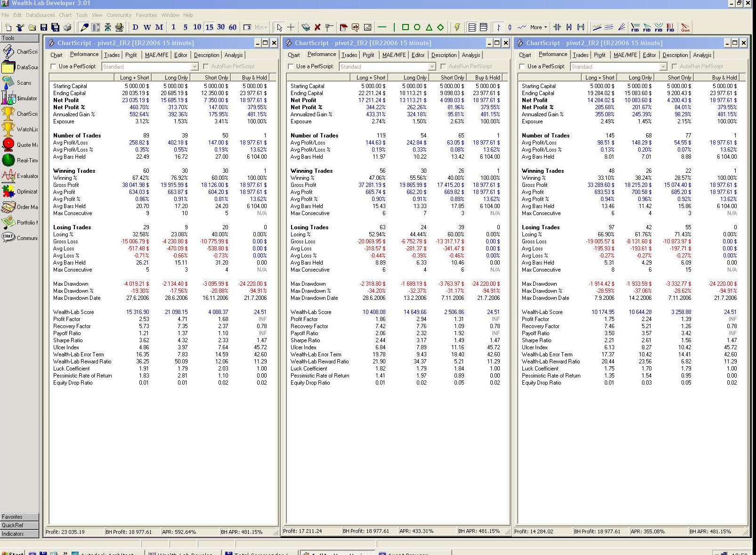Open the DataSources menu
This screenshot has width=756, height=555.
click(40, 15)
